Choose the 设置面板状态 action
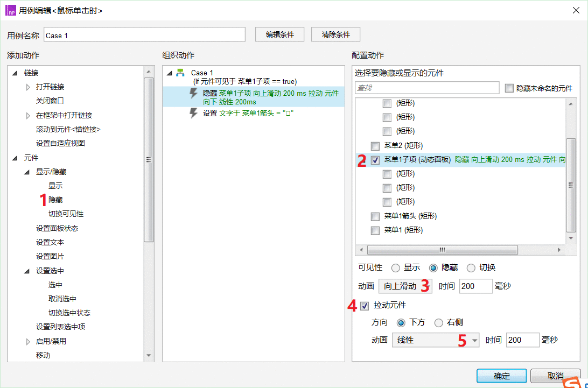 coord(57,228)
